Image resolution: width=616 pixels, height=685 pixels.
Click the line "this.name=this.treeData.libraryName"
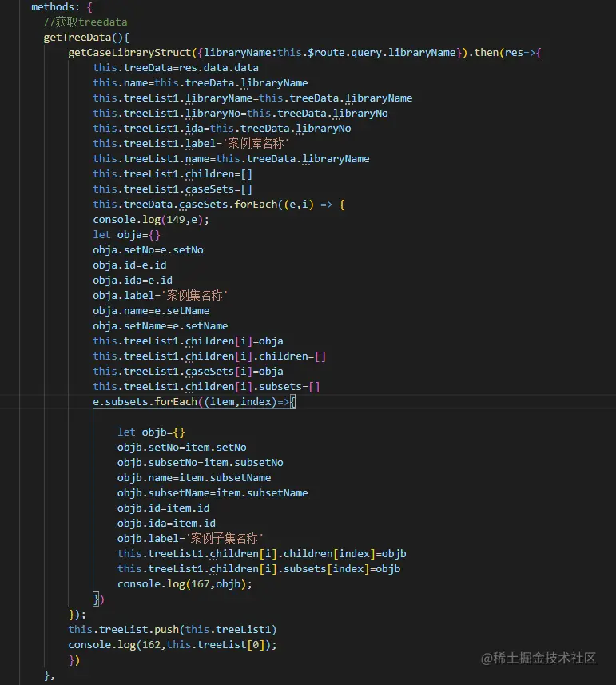[201, 83]
